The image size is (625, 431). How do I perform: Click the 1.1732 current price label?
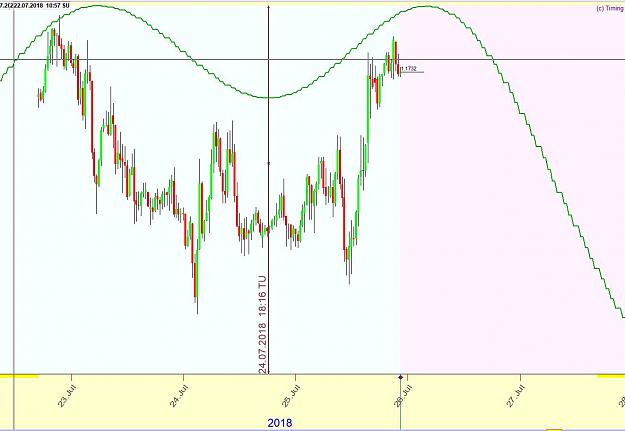pos(409,69)
